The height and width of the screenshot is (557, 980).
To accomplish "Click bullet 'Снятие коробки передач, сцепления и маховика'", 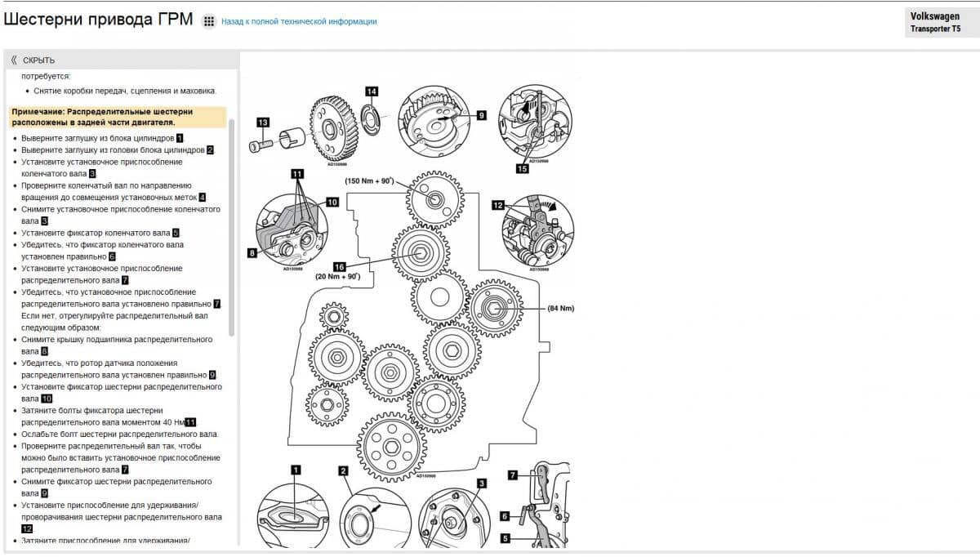I will point(126,91).
